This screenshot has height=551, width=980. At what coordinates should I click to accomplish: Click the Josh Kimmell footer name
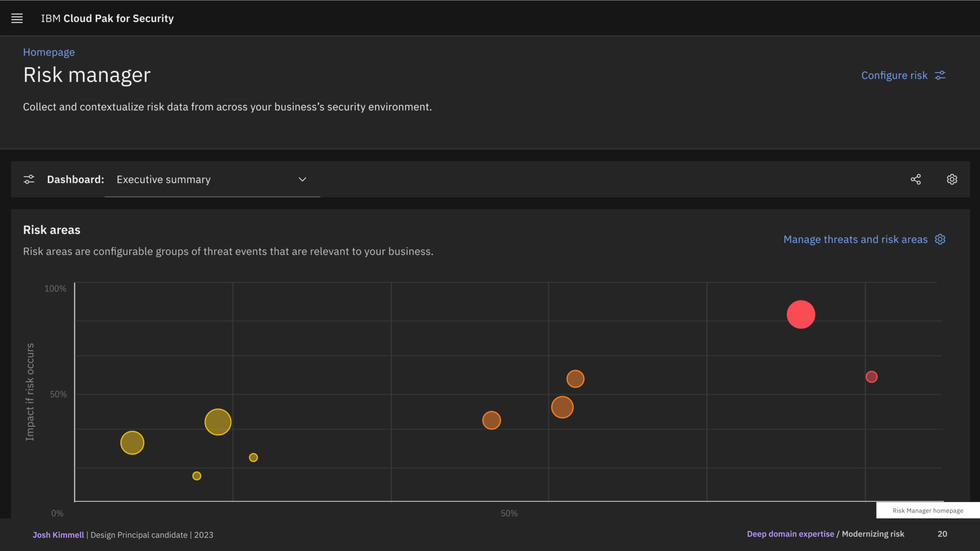click(58, 535)
